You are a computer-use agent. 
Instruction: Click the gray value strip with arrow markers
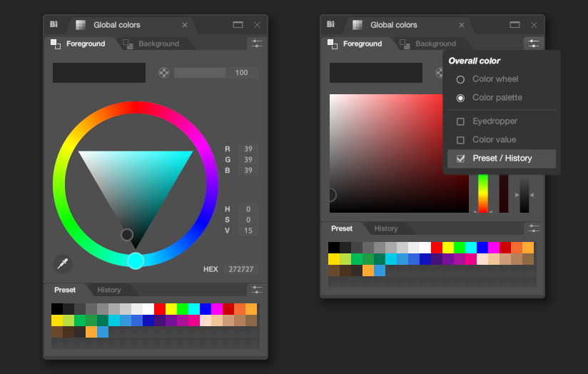(524, 194)
